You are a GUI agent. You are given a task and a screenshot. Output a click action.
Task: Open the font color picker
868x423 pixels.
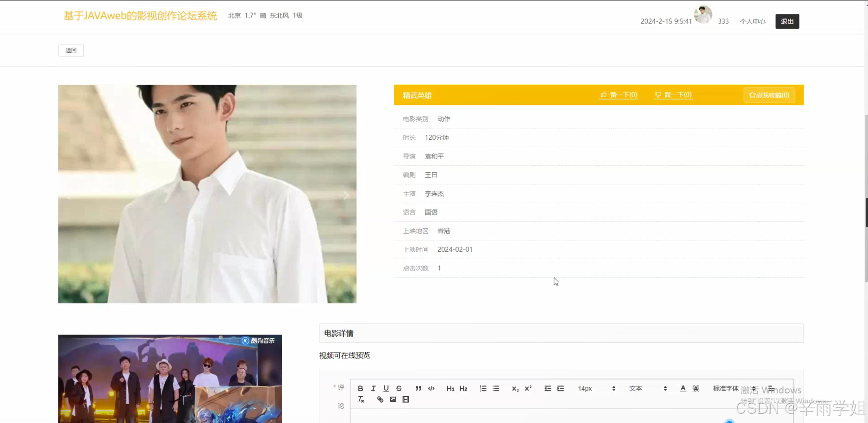pyautogui.click(x=683, y=388)
